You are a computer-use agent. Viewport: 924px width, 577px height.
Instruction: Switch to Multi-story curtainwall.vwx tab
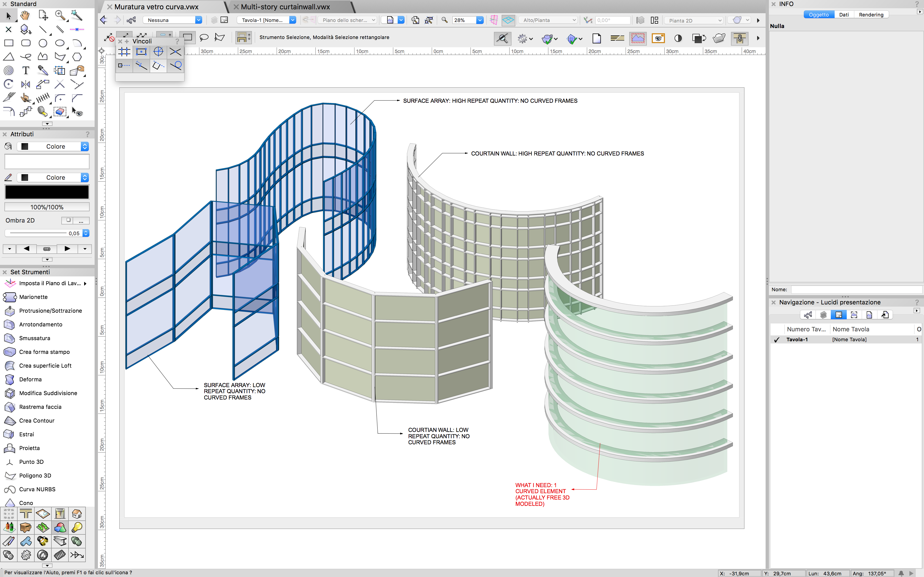pos(285,7)
